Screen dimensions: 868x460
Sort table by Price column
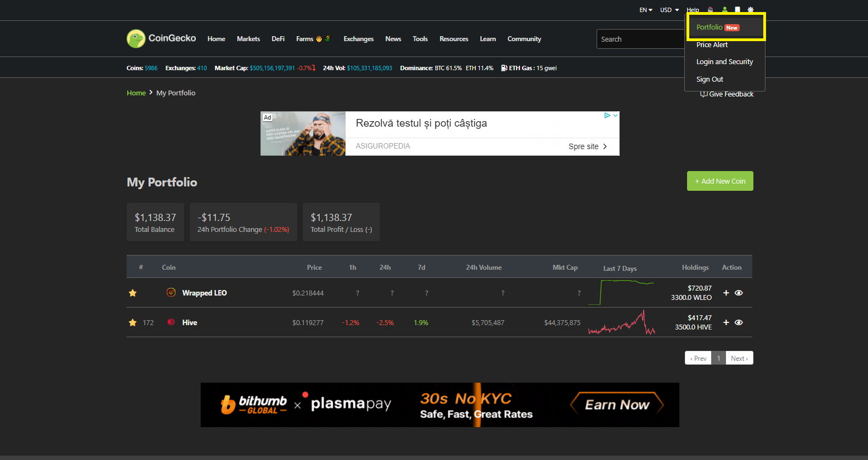[314, 268]
